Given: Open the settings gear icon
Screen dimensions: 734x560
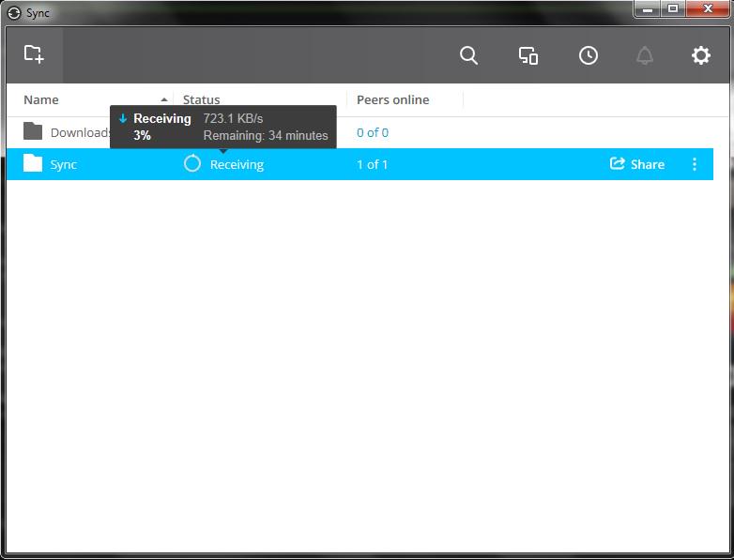Looking at the screenshot, I should 701,55.
